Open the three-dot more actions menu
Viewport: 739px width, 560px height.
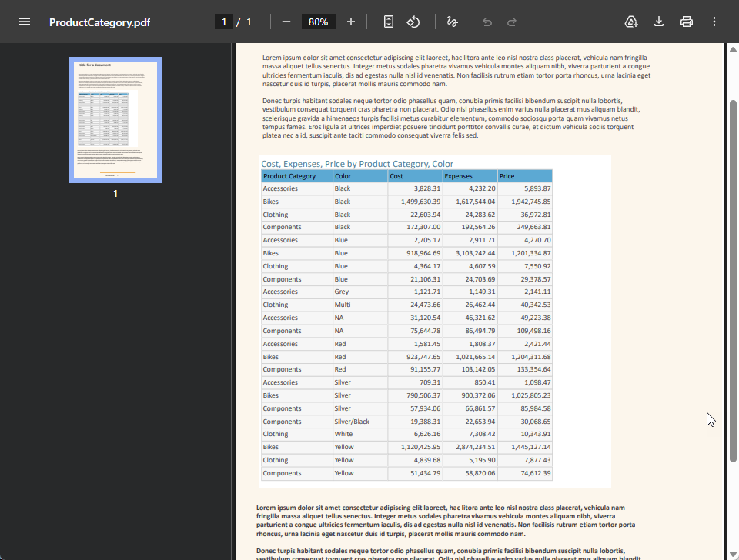coord(714,22)
